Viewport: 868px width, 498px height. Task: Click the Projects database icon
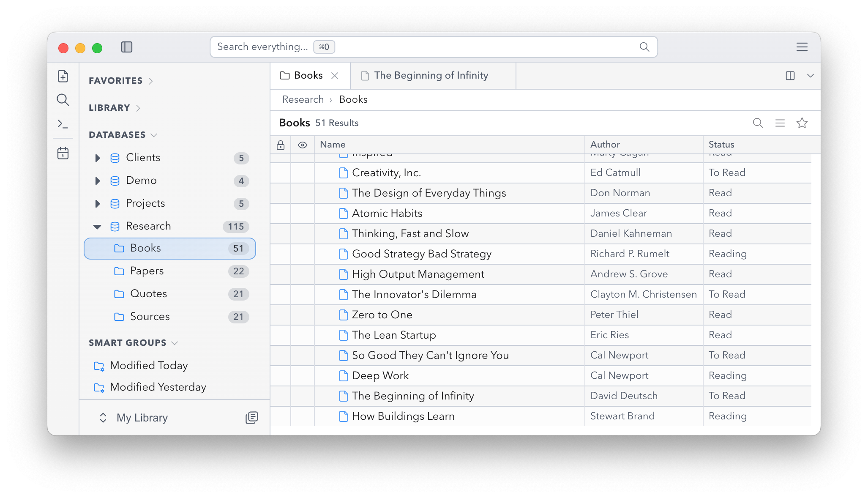pyautogui.click(x=115, y=204)
